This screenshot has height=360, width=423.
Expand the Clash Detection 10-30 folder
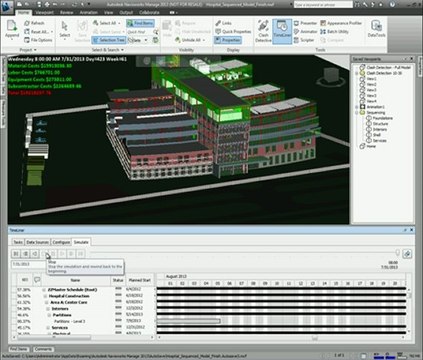coord(356,73)
